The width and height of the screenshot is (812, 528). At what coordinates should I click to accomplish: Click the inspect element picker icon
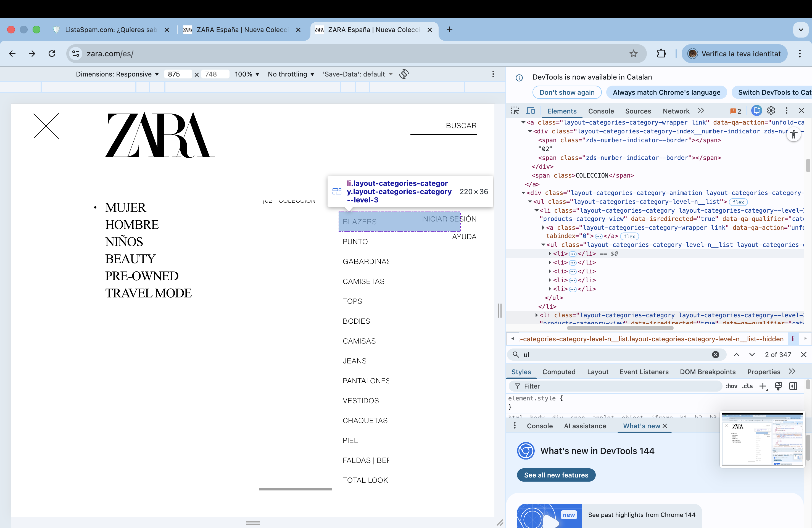tap(515, 111)
